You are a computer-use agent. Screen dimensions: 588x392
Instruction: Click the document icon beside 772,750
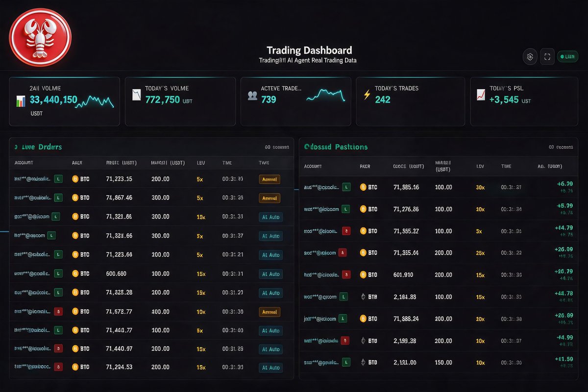coord(137,95)
